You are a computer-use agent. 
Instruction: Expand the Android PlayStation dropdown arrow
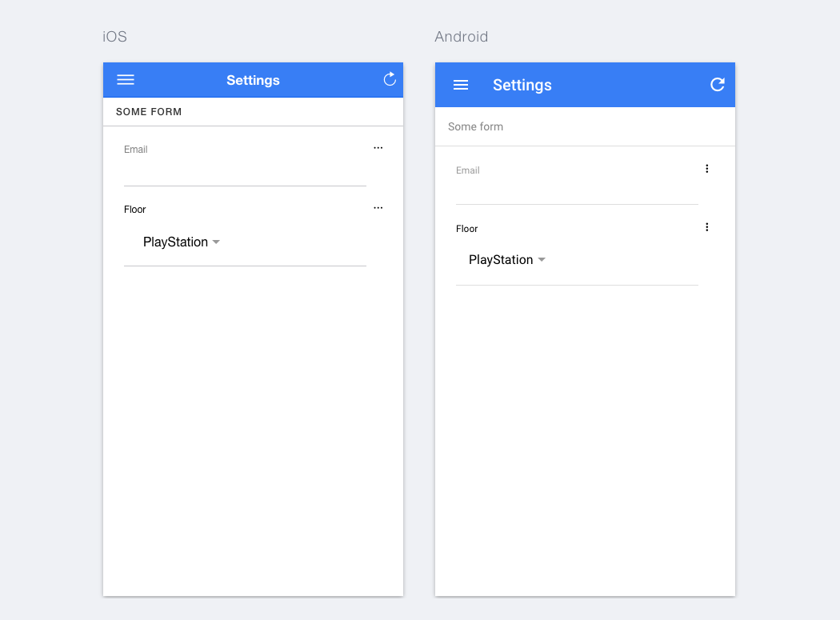542,260
